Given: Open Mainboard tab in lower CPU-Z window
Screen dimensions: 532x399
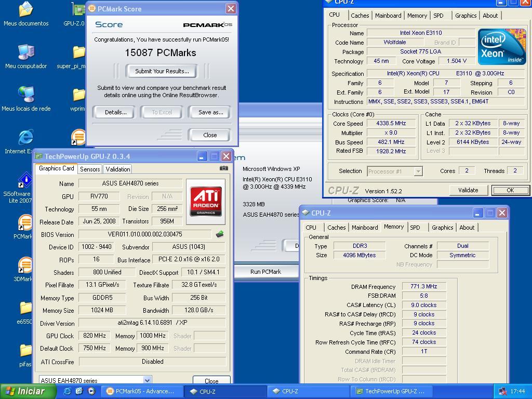Looking at the screenshot, I should point(365,228).
